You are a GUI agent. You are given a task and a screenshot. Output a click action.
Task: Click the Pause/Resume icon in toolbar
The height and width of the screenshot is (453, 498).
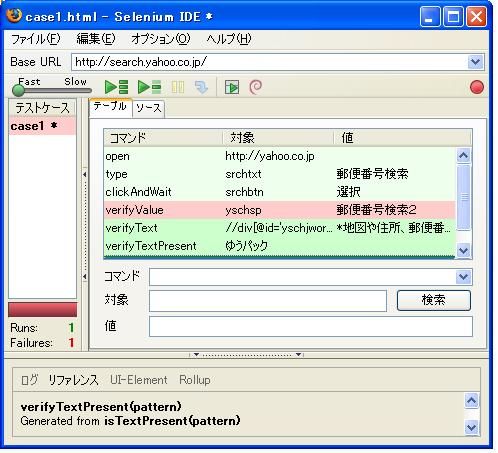(178, 87)
